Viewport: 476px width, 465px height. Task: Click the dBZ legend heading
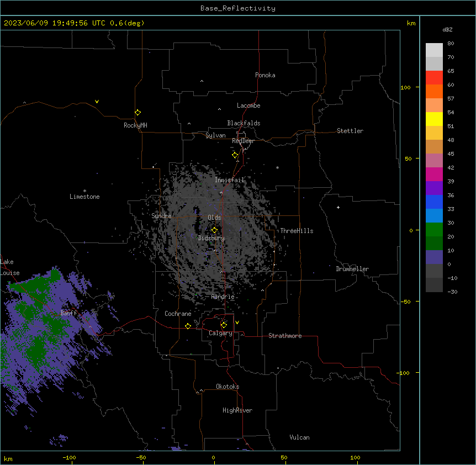coord(447,30)
